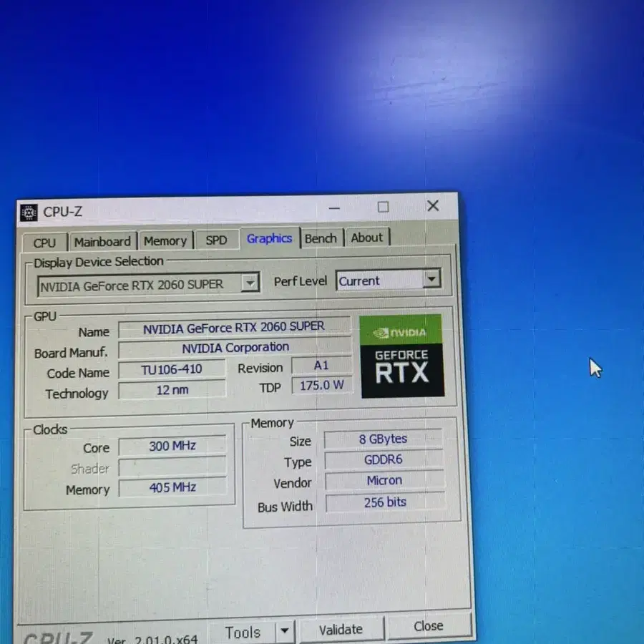This screenshot has height=644, width=644.
Task: Expand the Perf Level dropdown
Action: (x=431, y=279)
